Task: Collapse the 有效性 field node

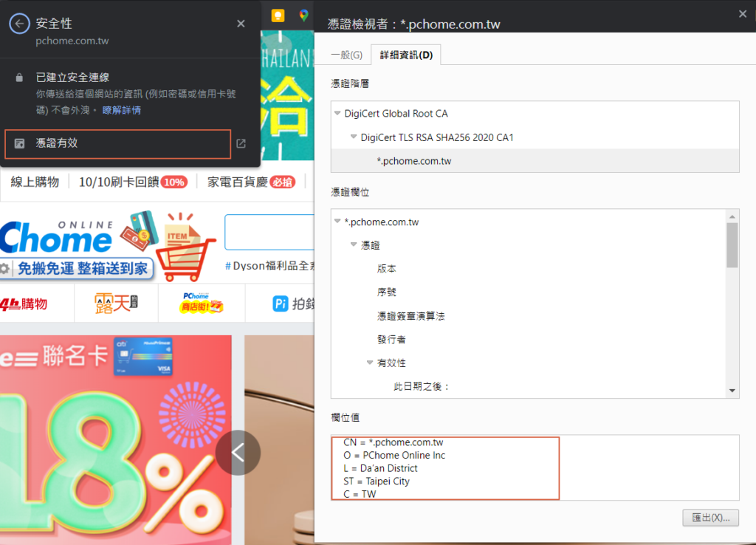Action: pos(370,363)
